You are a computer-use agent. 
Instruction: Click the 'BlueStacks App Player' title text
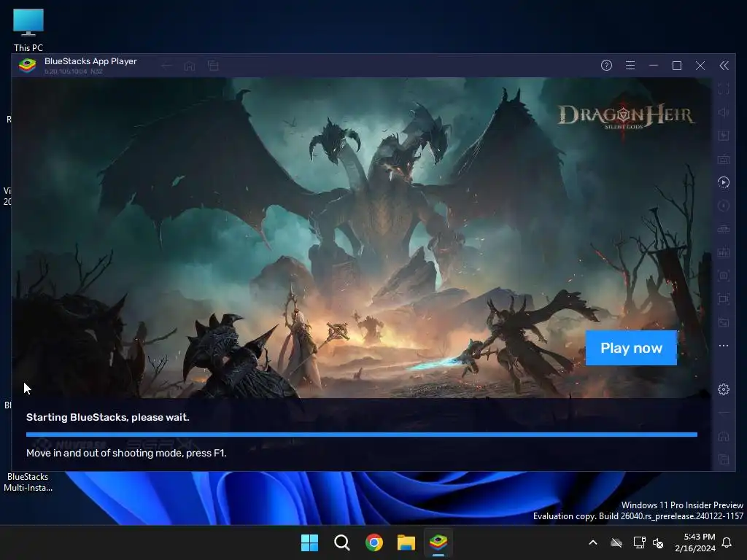(x=90, y=61)
